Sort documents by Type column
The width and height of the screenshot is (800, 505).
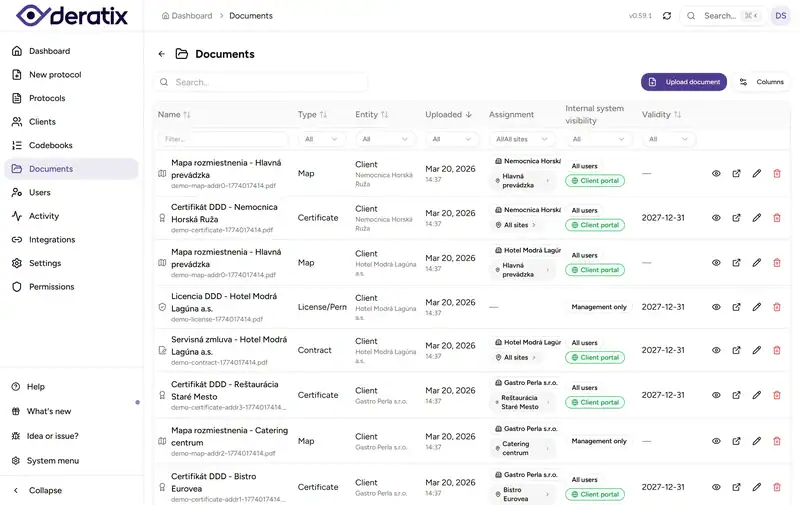pos(312,115)
